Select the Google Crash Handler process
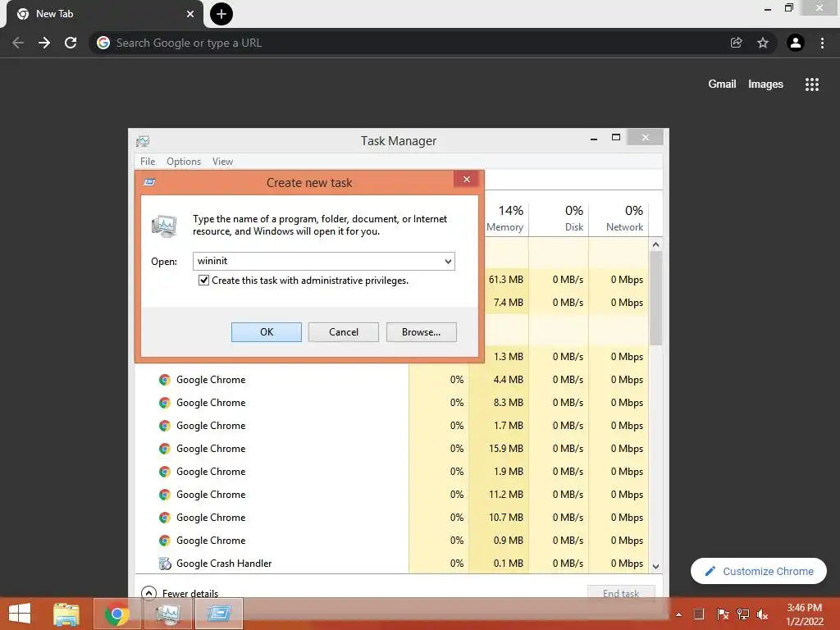The image size is (840, 630). coord(391,563)
